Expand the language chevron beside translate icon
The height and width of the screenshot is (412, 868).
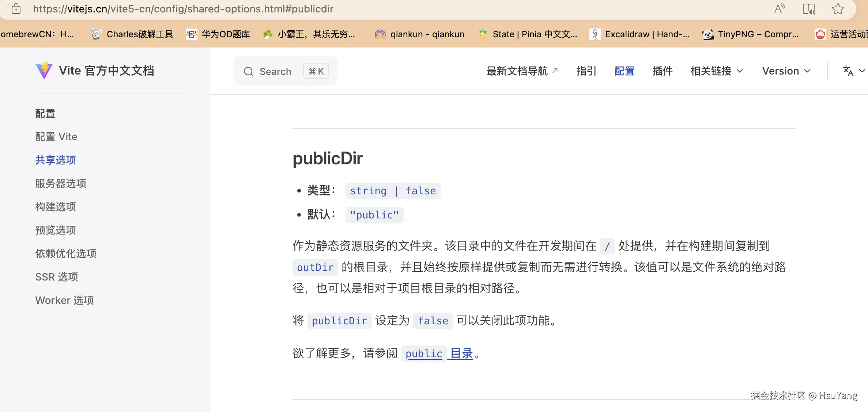pyautogui.click(x=862, y=71)
